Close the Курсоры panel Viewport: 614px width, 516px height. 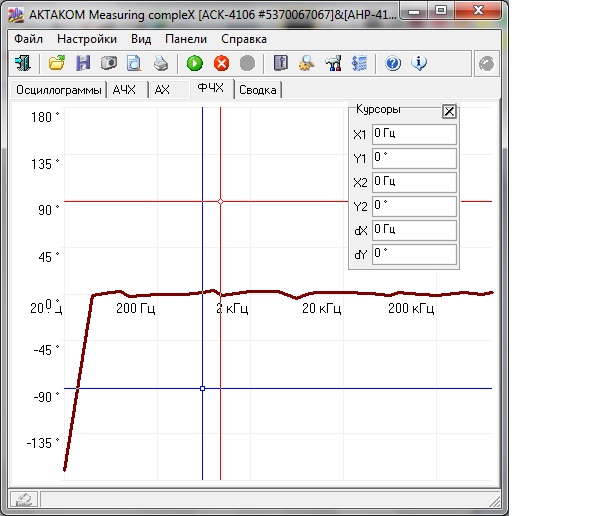pyautogui.click(x=449, y=112)
